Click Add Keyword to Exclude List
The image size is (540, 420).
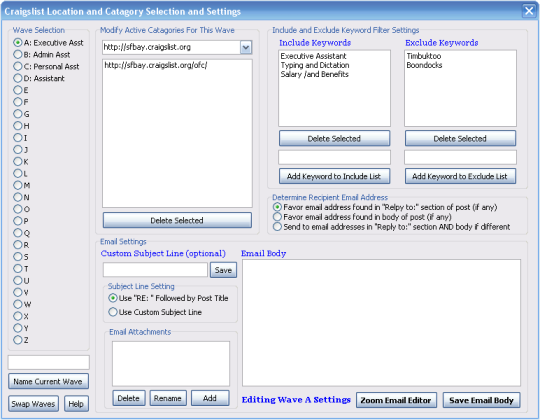click(x=460, y=176)
